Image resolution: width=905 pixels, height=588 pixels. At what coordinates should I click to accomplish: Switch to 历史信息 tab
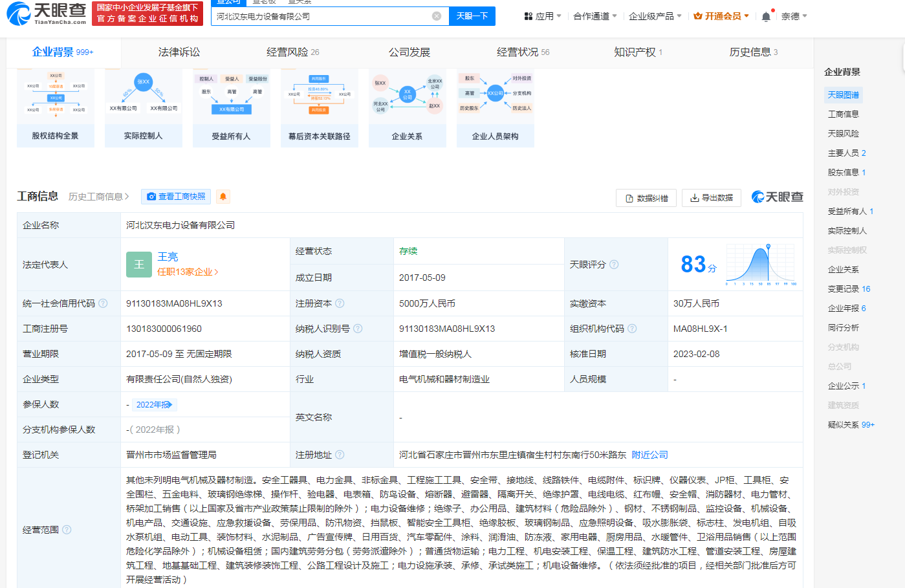pos(754,52)
